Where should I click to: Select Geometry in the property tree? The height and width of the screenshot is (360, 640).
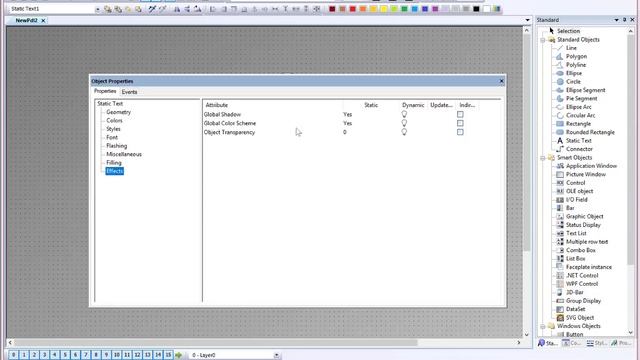tap(118, 112)
